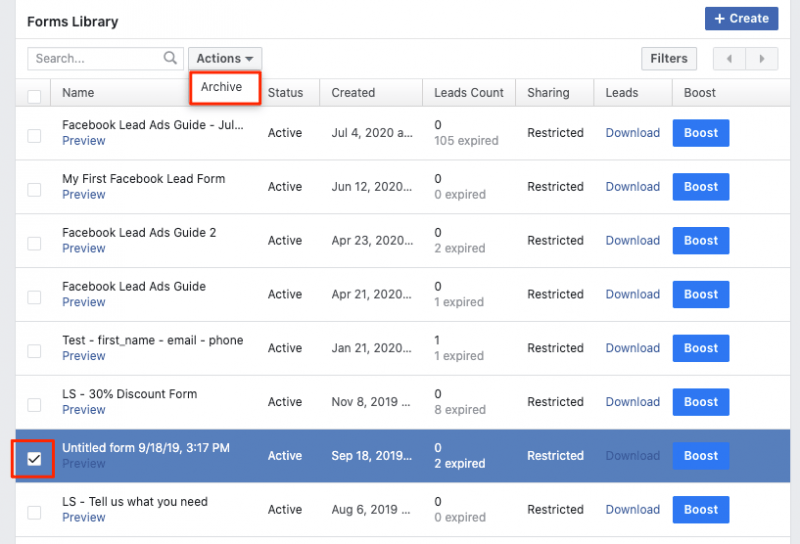Select 'Restricted' in Facebook Lead Ads Guide 2 row
Image resolution: width=800 pixels, height=544 pixels.
555,240
